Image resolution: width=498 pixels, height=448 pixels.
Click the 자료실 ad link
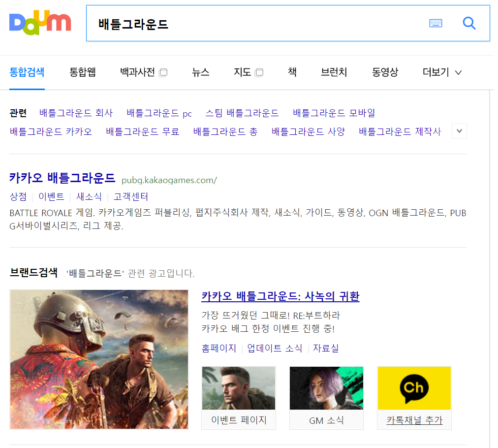coord(326,348)
